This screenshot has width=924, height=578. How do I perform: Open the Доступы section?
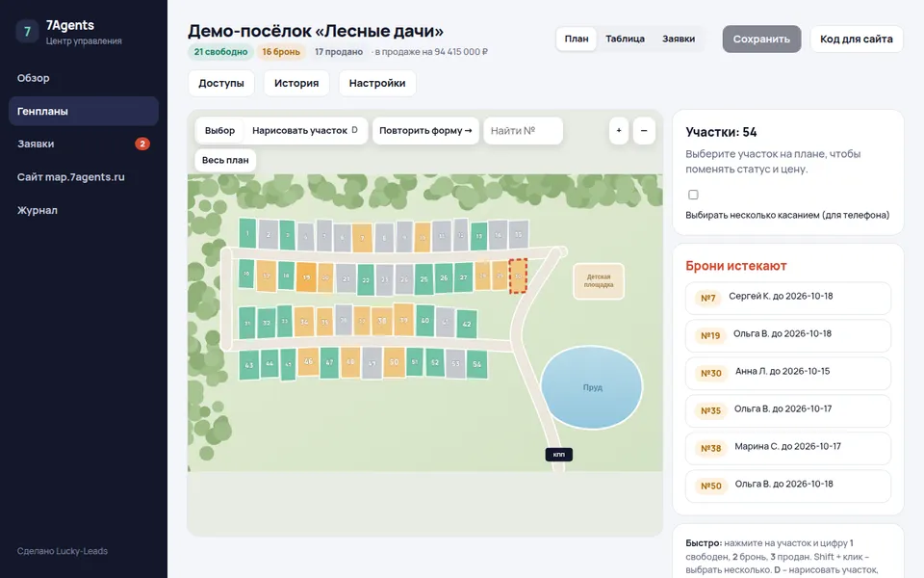coord(221,83)
